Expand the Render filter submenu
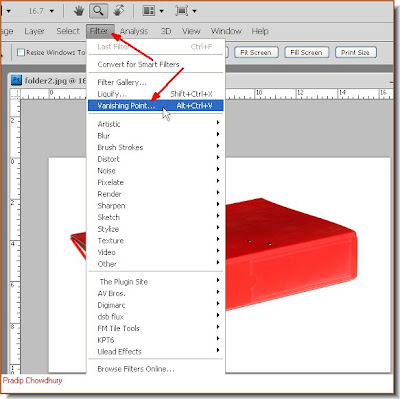The image size is (400, 399). (155, 194)
